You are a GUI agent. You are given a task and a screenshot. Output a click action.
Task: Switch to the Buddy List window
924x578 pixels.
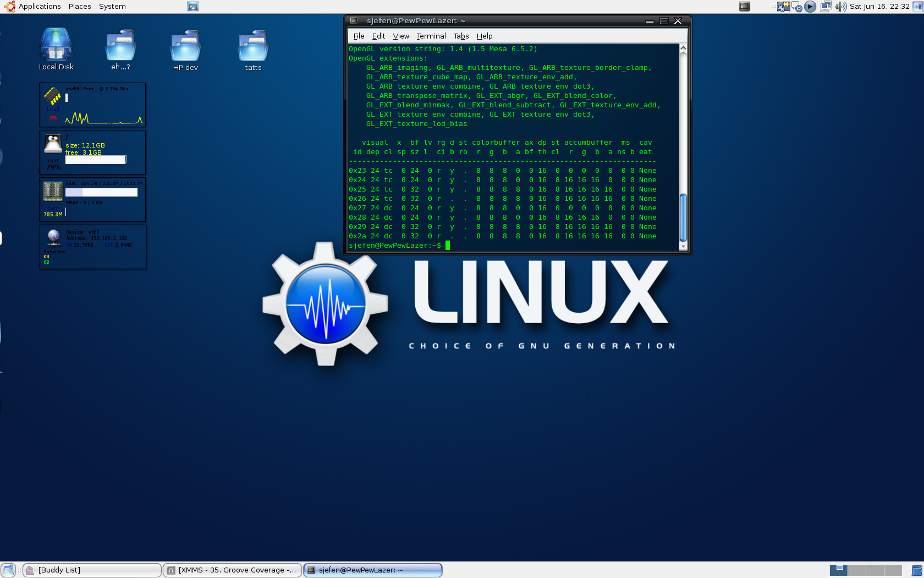pyautogui.click(x=92, y=570)
